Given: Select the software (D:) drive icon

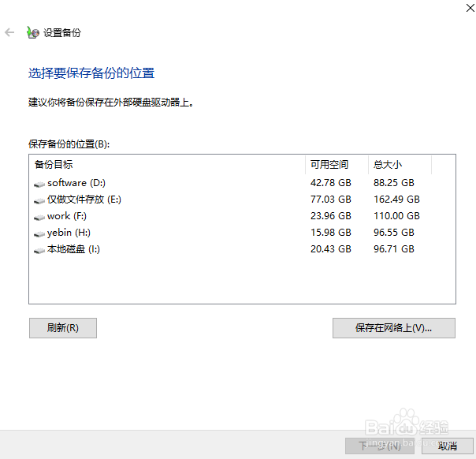Looking at the screenshot, I should [x=39, y=184].
